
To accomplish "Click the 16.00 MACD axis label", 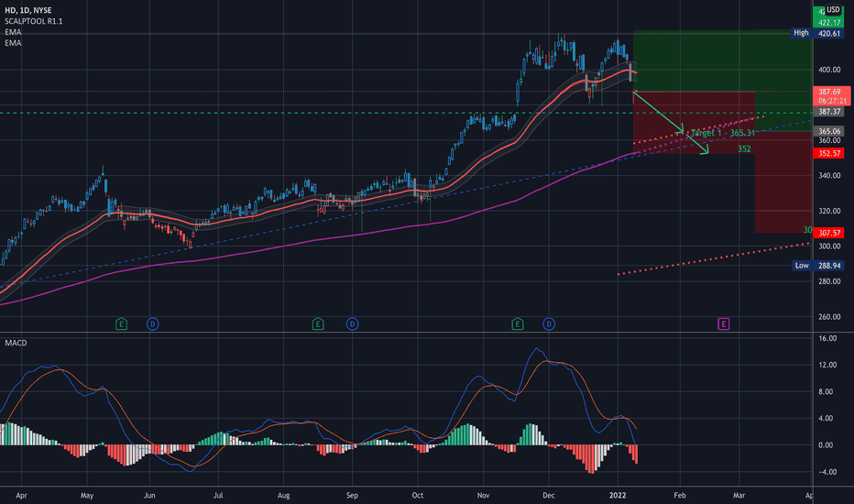I will coord(827,338).
